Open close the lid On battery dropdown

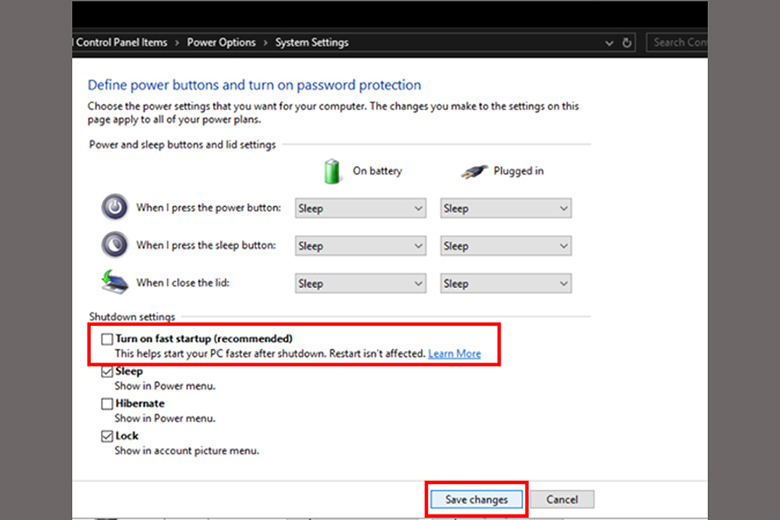coord(361,284)
